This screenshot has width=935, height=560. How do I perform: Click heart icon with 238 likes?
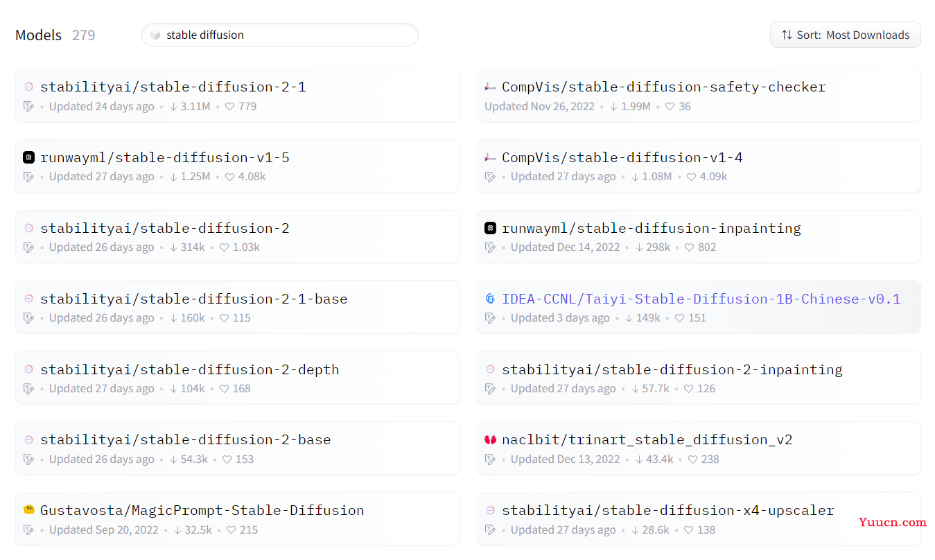(692, 460)
